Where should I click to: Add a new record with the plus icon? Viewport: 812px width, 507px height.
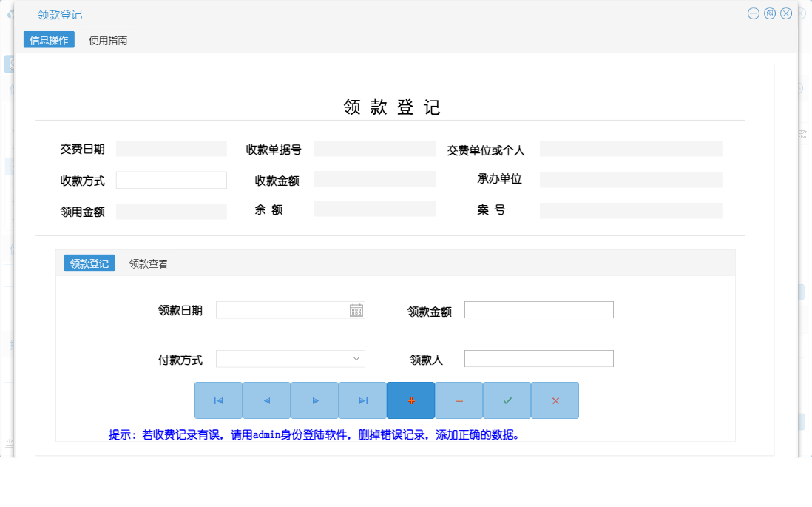[x=410, y=400]
